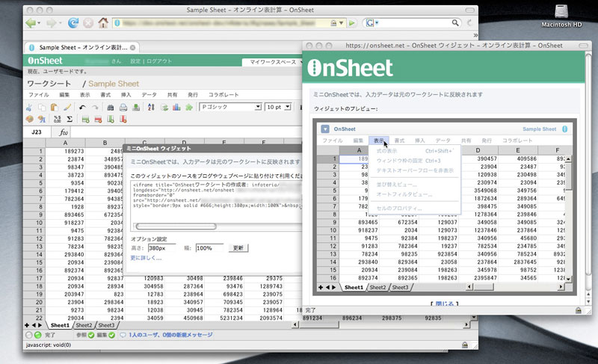The width and height of the screenshot is (598, 364).
Task: Click the add sheet plus icon in main window
Action: click(x=27, y=325)
